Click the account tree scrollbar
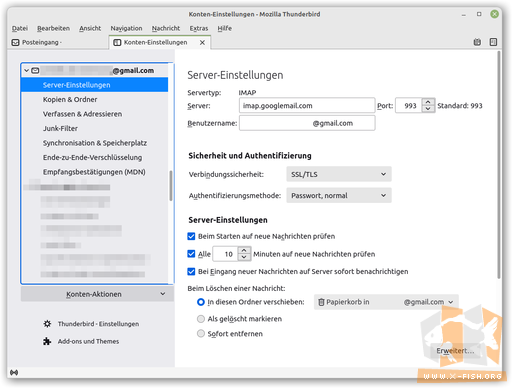This screenshot has width=512, height=388. 171,185
